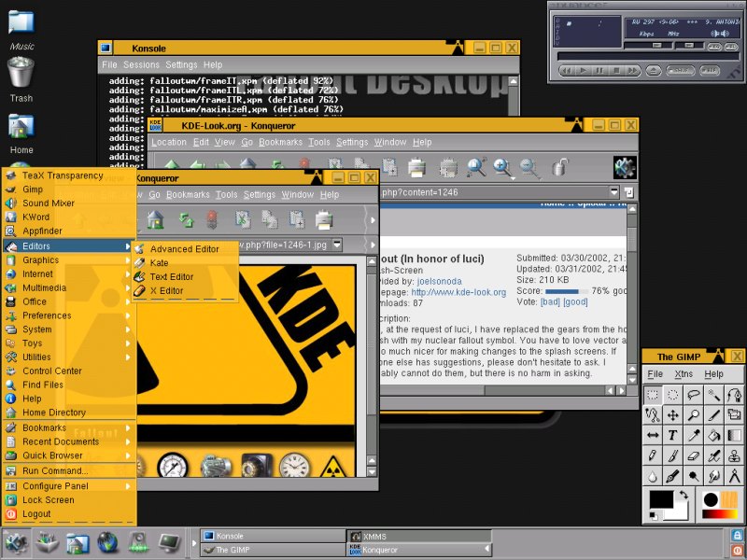Expand Bookmarks submenu in K menu
This screenshot has height=560, width=747.
pyautogui.click(x=69, y=427)
